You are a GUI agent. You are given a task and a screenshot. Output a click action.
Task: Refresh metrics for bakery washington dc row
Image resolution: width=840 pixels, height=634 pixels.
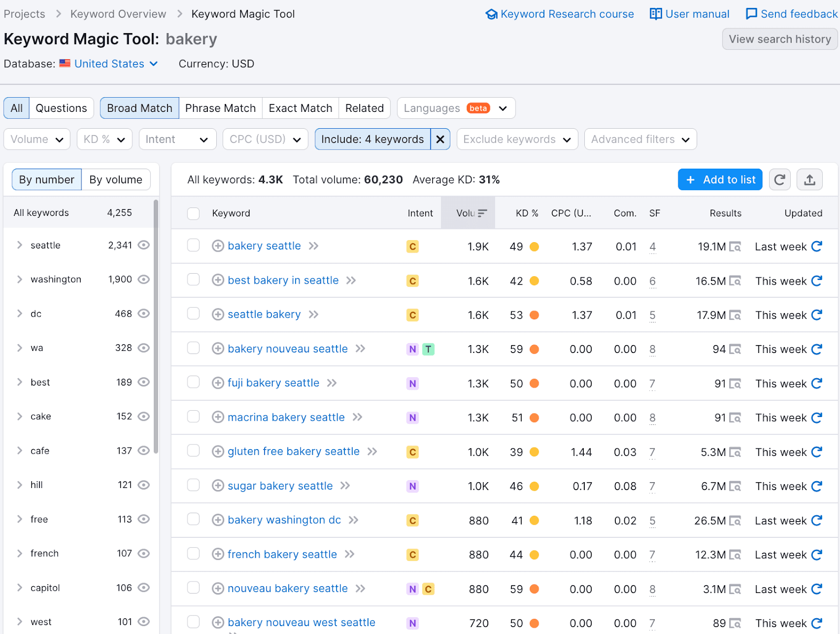click(816, 521)
